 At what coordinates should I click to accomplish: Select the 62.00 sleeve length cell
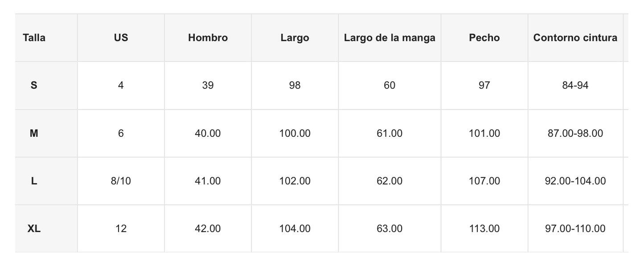coord(390,181)
